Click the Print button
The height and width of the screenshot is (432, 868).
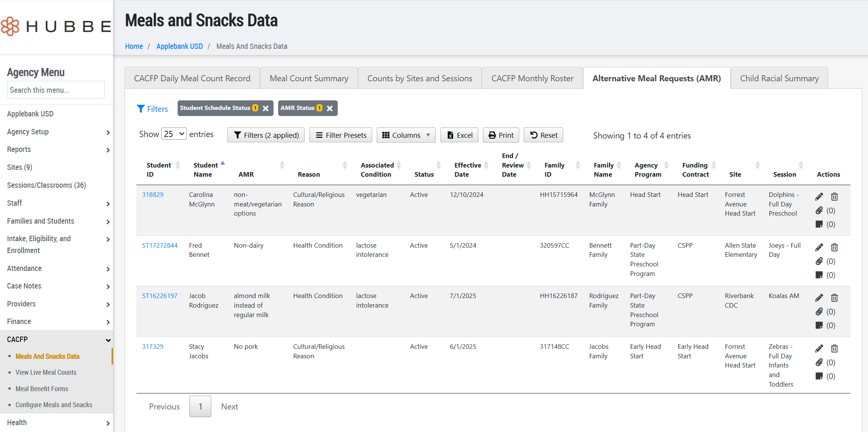501,135
